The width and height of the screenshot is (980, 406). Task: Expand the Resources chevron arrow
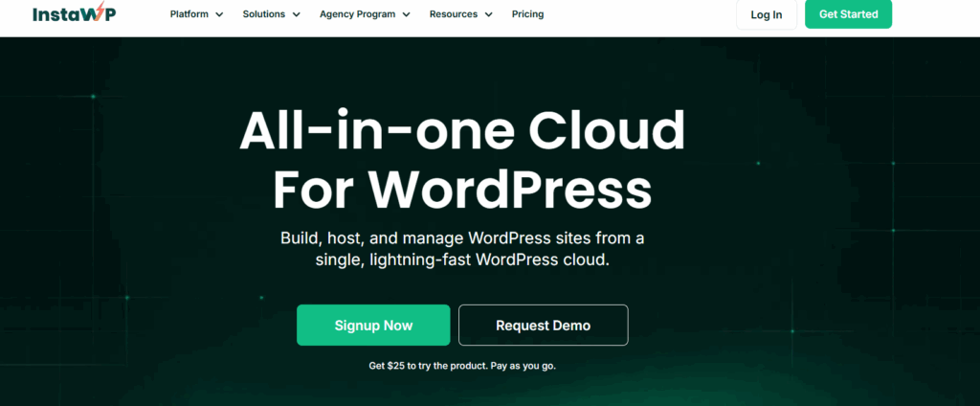tap(488, 14)
